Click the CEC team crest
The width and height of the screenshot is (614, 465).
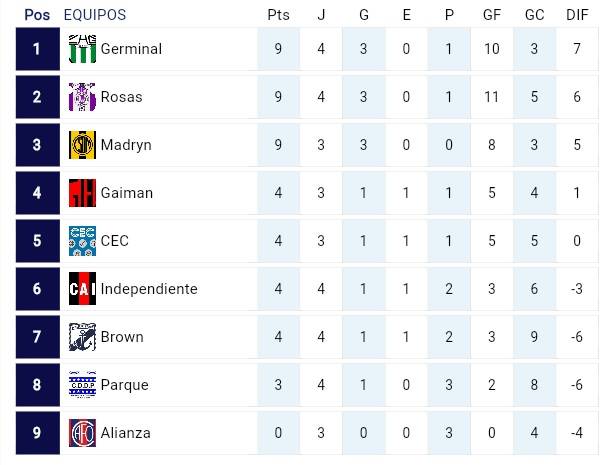82,241
